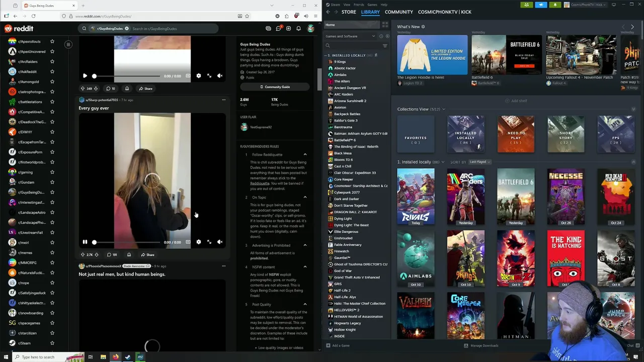Seek on 'Every guy ever' video progress bar
The width and height of the screenshot is (644, 362).
pos(127,242)
